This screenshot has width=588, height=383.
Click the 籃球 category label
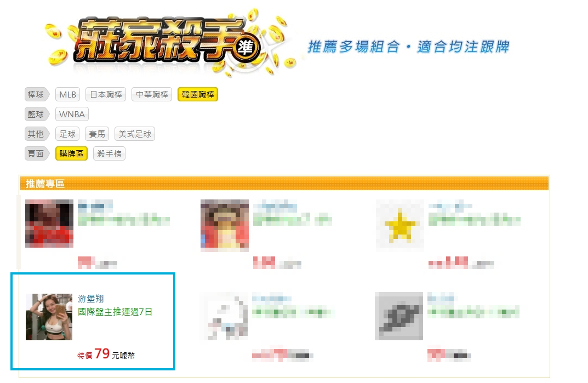tap(36, 114)
